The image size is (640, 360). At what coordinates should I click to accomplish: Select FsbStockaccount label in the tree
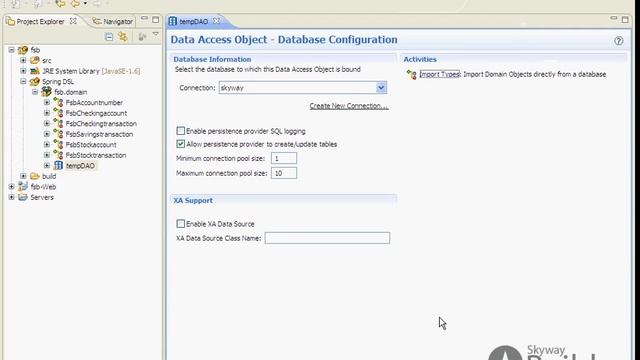pos(91,144)
